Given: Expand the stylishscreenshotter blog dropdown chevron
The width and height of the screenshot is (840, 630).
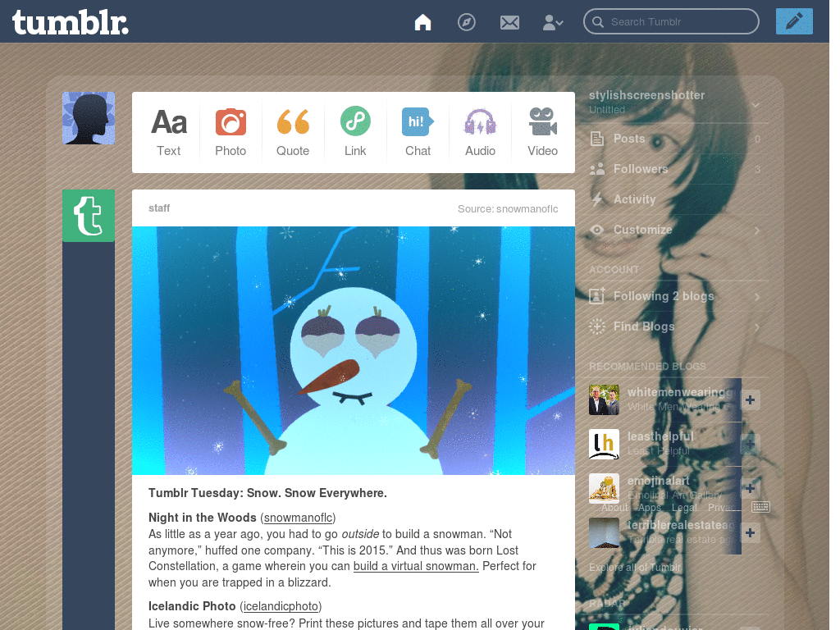Looking at the screenshot, I should pyautogui.click(x=756, y=104).
